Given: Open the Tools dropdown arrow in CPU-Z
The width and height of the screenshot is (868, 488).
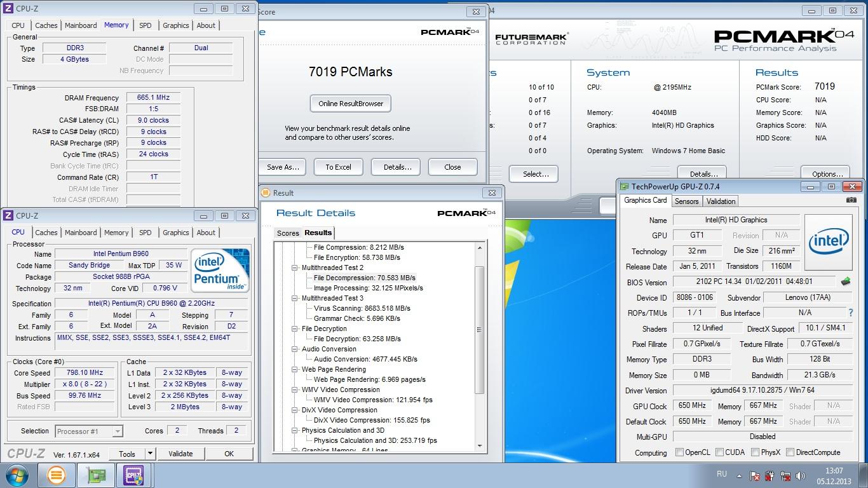Looking at the screenshot, I should pyautogui.click(x=151, y=454).
